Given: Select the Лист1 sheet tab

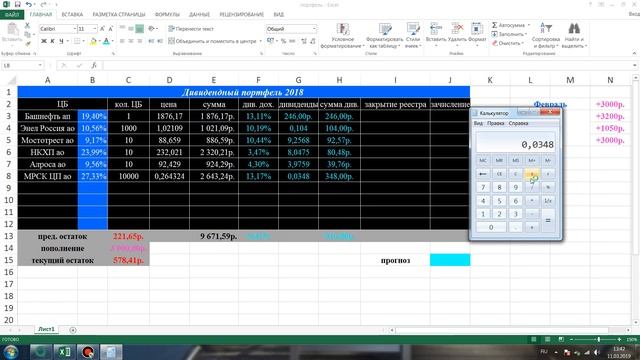Looking at the screenshot, I should click(x=46, y=329).
